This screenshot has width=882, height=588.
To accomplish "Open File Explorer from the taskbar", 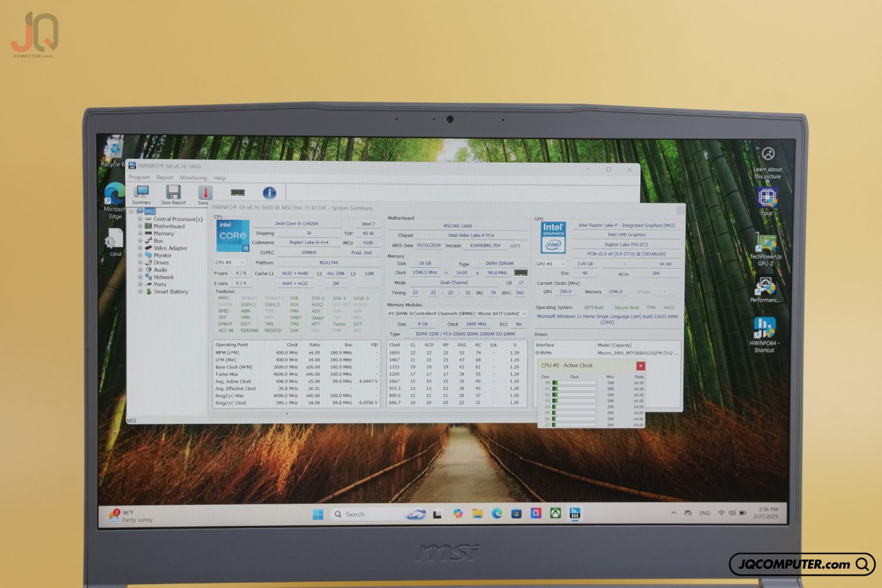I will [x=477, y=514].
